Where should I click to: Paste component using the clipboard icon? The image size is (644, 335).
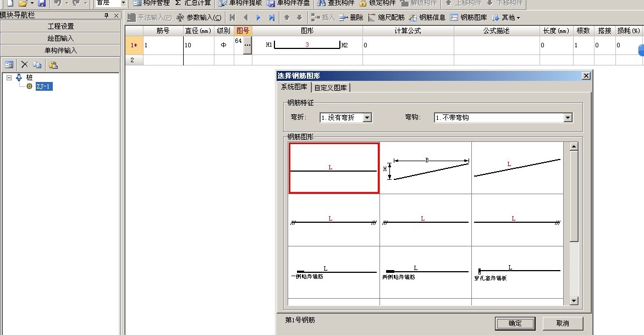pyautogui.click(x=53, y=64)
